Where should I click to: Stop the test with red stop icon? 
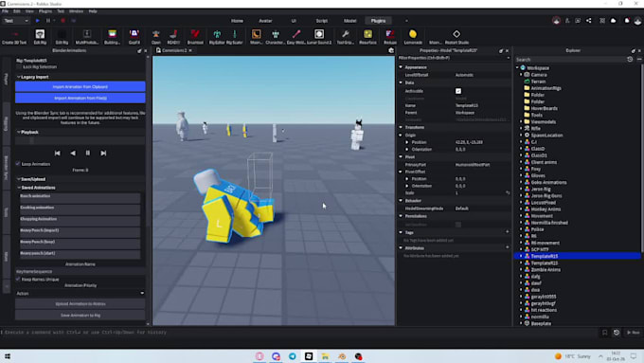pyautogui.click(x=63, y=21)
